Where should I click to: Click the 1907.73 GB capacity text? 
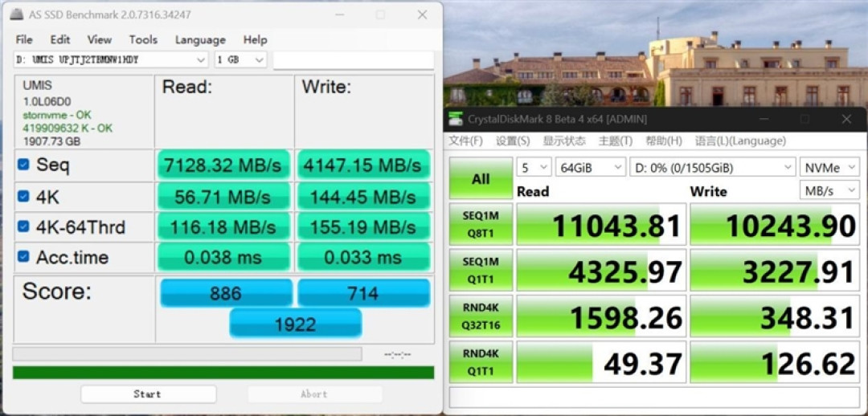pyautogui.click(x=51, y=141)
